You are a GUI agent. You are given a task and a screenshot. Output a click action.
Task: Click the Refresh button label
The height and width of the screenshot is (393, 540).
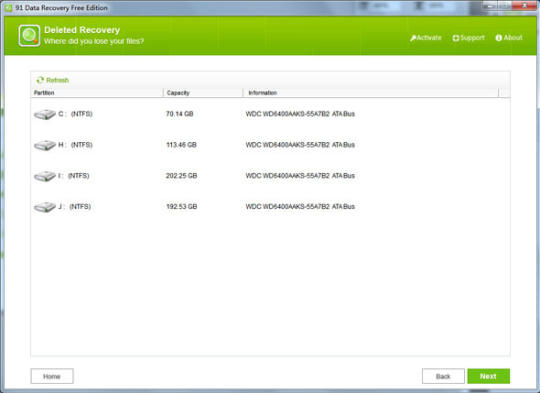tap(58, 80)
